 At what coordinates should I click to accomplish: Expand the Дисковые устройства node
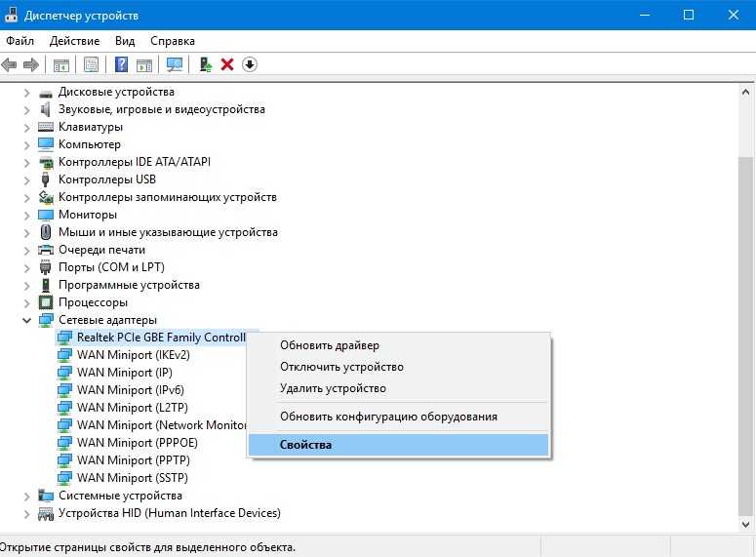pyautogui.click(x=27, y=92)
